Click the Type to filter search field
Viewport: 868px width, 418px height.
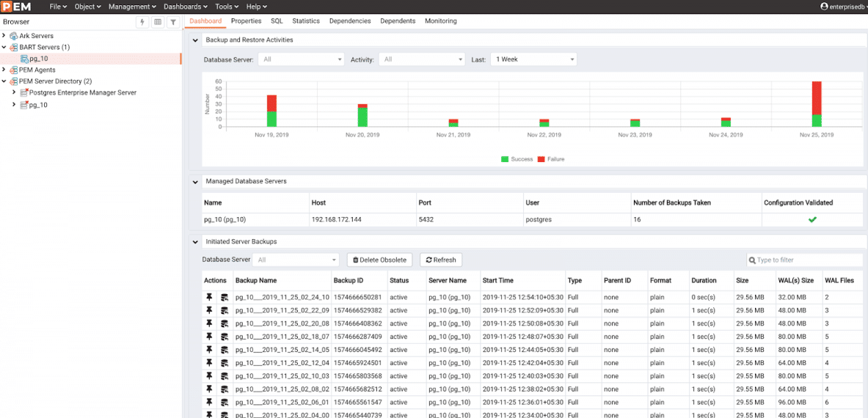[x=806, y=260]
